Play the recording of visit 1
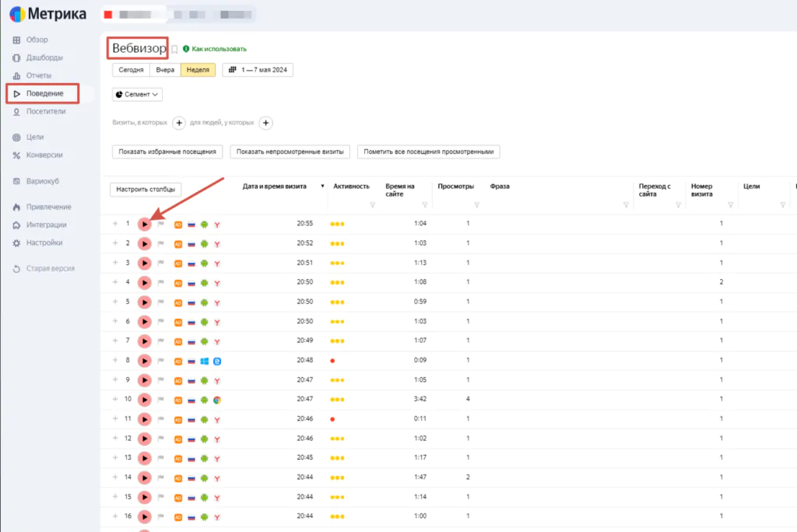Screen dimensions: 797x532 coord(144,224)
